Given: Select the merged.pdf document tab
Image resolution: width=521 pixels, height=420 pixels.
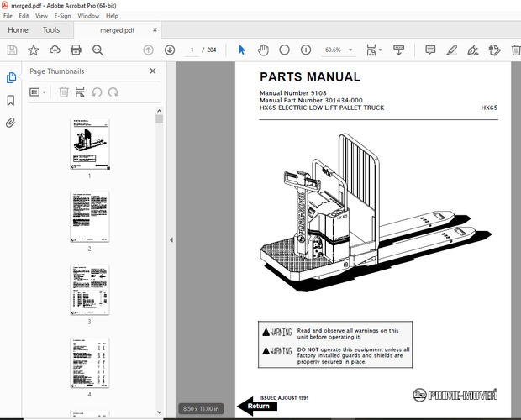Looking at the screenshot, I should 118,30.
